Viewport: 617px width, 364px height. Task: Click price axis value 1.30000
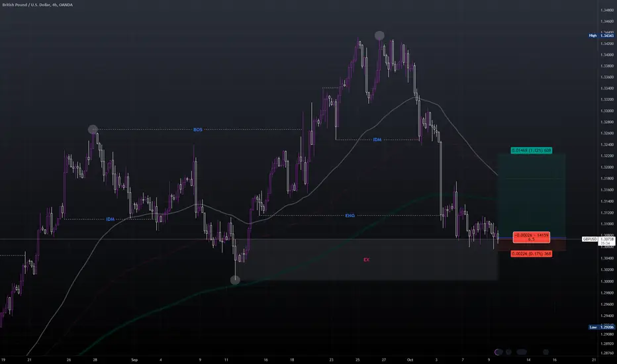coord(607,281)
